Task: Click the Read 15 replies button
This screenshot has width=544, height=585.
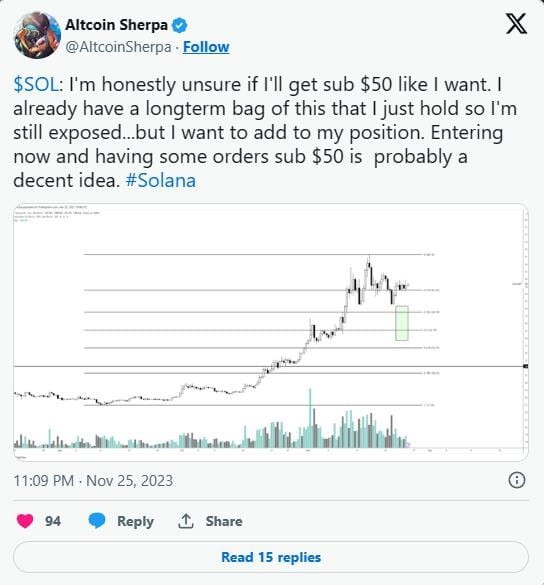Action: pos(271,557)
